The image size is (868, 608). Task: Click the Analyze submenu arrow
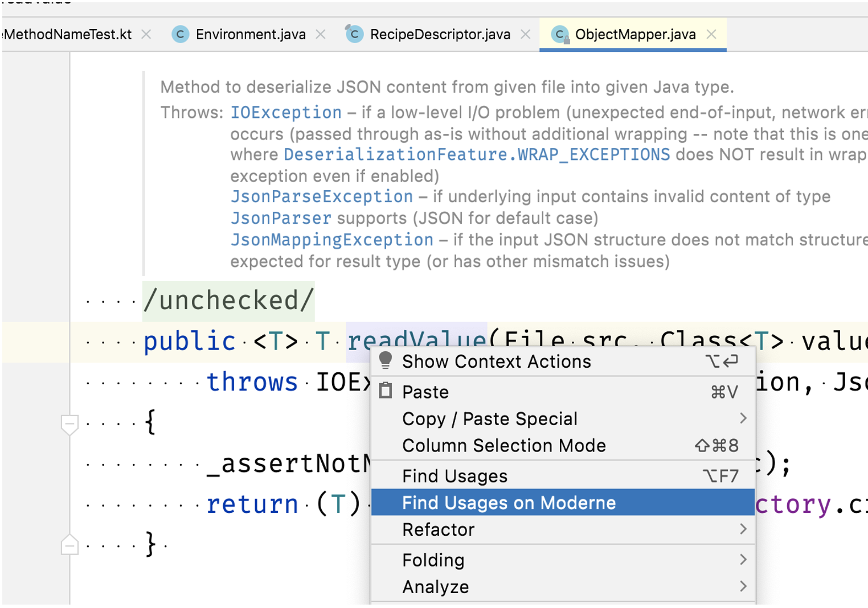point(743,586)
